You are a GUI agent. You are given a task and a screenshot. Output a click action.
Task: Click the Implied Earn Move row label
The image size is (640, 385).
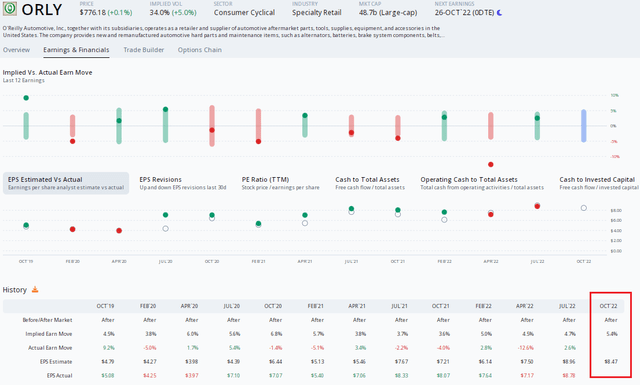[49, 334]
